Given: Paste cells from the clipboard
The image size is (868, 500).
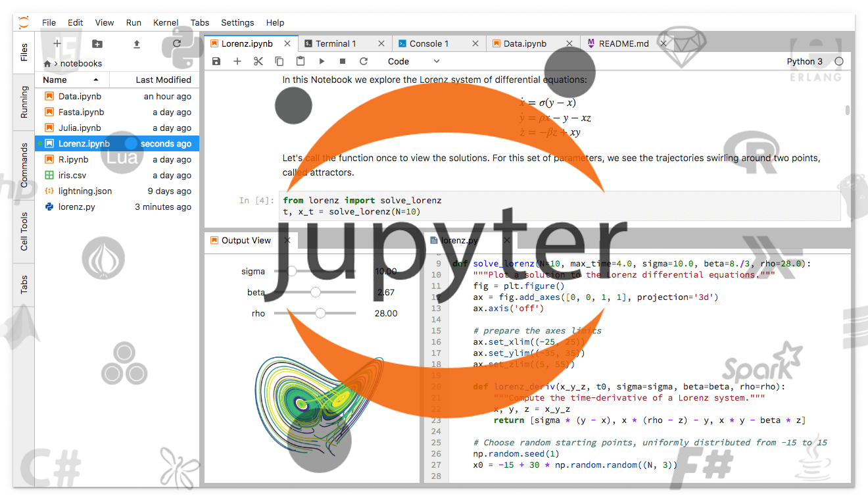Looking at the screenshot, I should pyautogui.click(x=300, y=61).
